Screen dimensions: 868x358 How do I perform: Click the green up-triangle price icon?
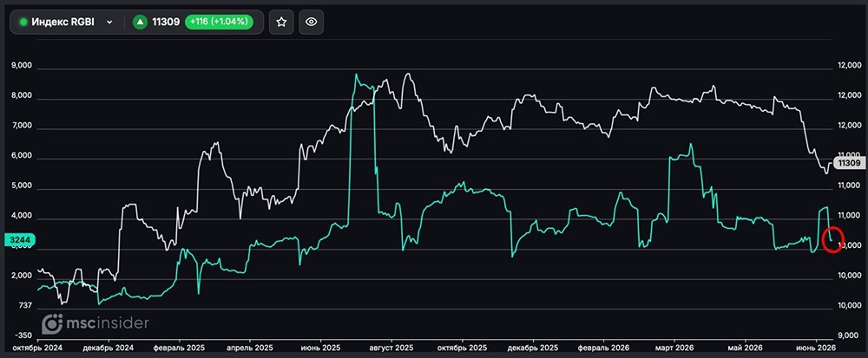point(140,22)
